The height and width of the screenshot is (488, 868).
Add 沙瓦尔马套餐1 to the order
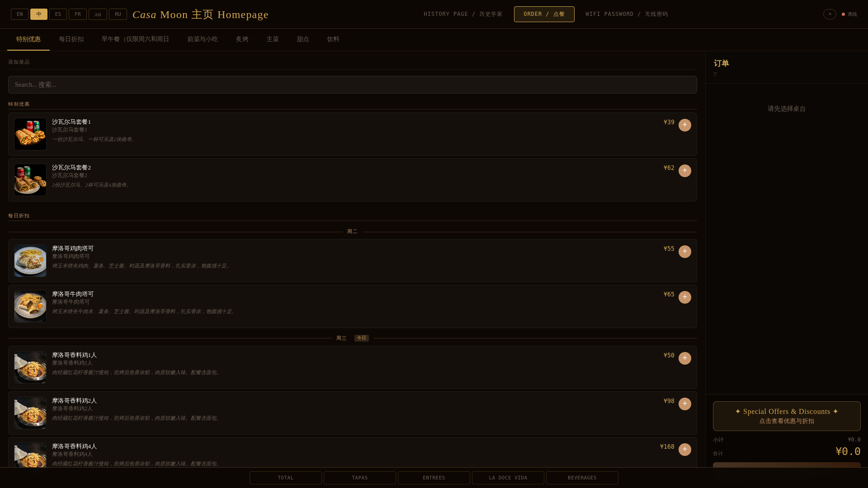[x=684, y=125]
